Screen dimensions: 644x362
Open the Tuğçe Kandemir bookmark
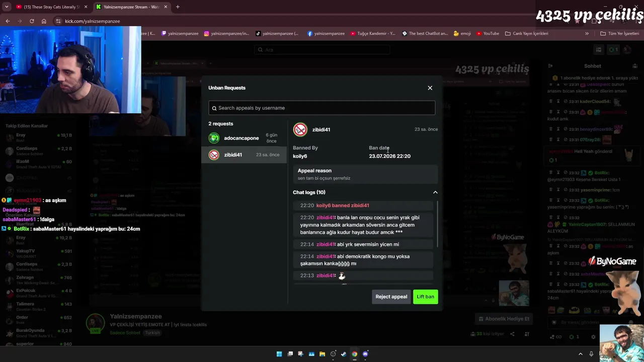pos(373,34)
